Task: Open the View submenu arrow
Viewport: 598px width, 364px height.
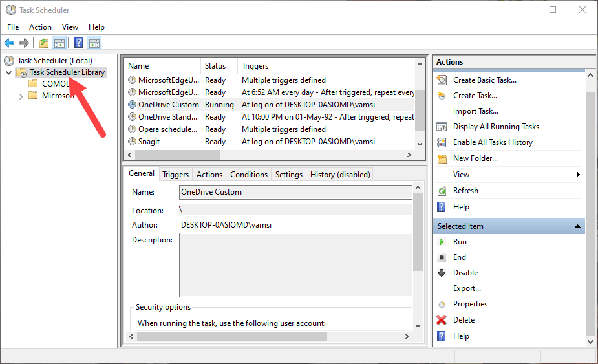Action: (x=578, y=175)
